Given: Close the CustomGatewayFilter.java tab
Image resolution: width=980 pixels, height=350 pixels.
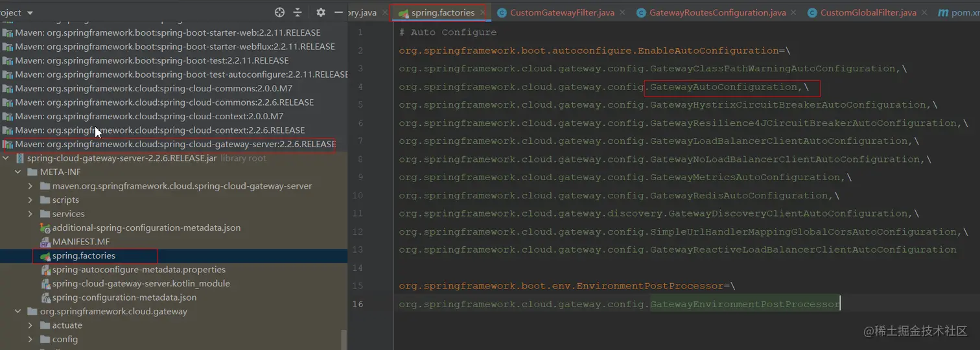Looking at the screenshot, I should 622,13.
